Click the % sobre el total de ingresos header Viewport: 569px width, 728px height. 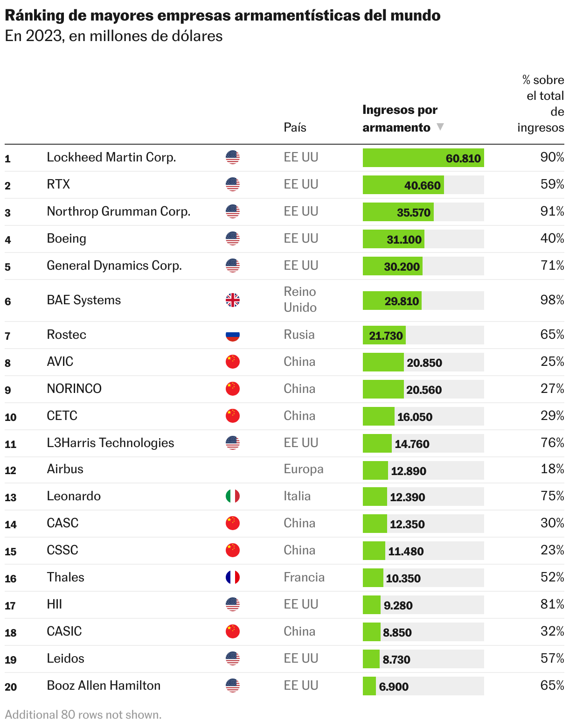coord(542,104)
